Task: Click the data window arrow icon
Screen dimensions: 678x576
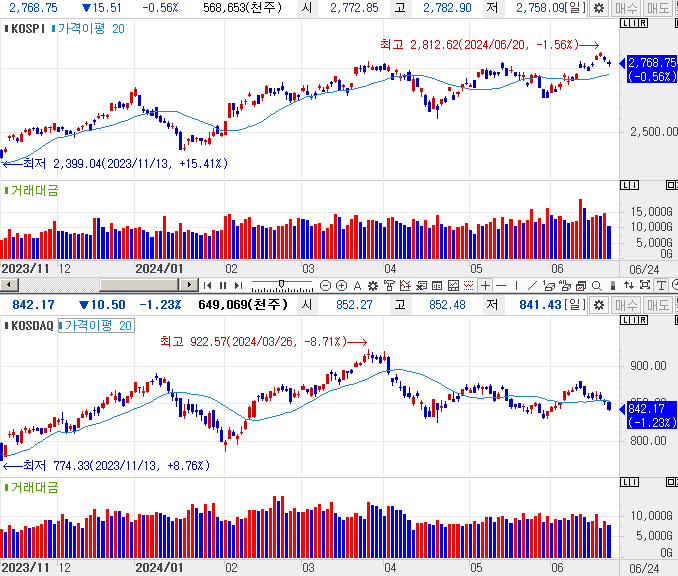Action: pyautogui.click(x=421, y=285)
